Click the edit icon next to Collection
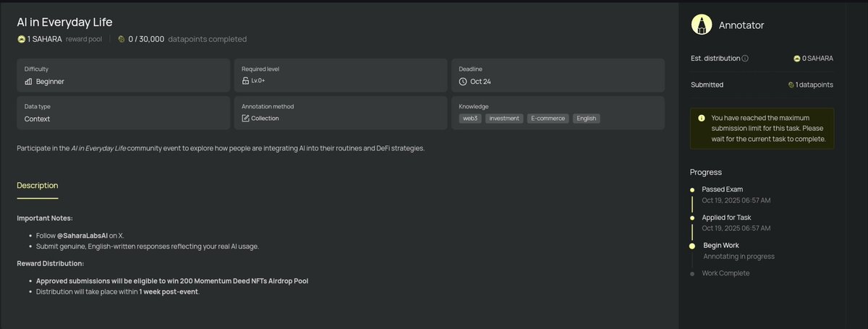The width and height of the screenshot is (868, 329). 245,118
